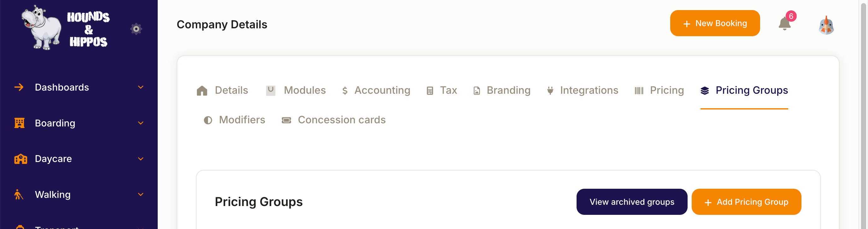
Task: Click the settings gear beside the logo
Action: pos(136,29)
